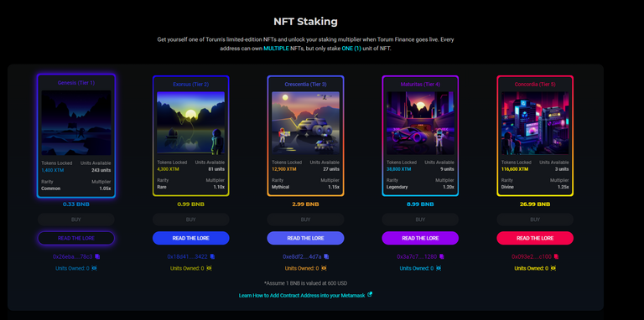
Task: Click the Crescentia (Tier 3) card title
Action: (x=305, y=85)
